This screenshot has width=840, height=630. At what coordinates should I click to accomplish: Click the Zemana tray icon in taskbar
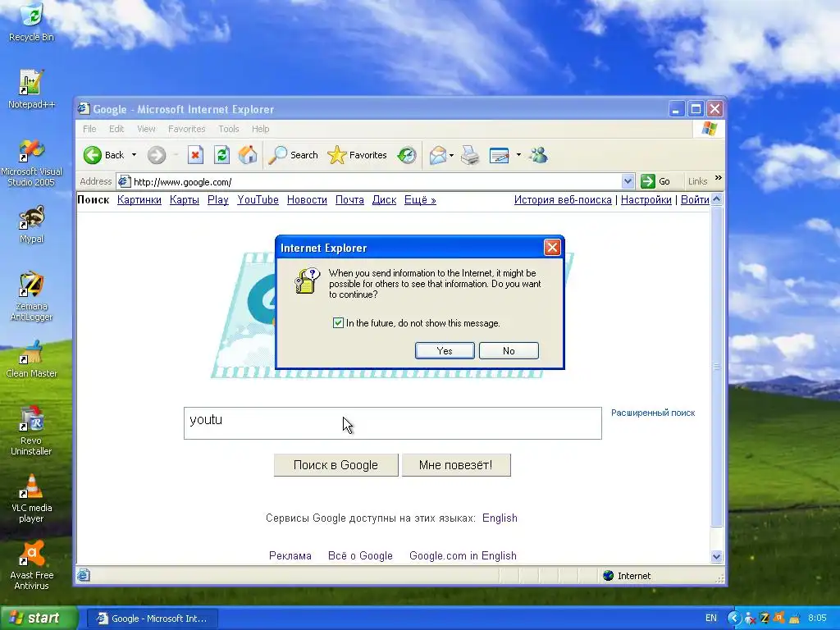click(765, 619)
